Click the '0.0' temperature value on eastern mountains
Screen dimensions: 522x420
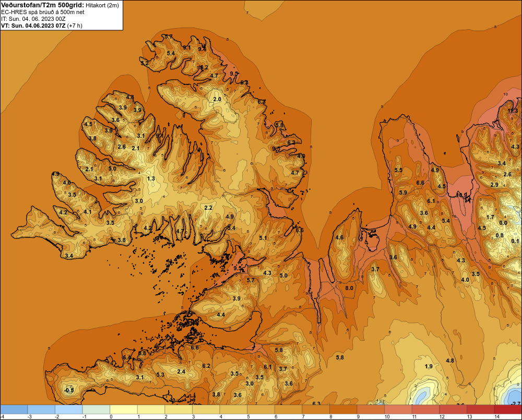[503, 223]
